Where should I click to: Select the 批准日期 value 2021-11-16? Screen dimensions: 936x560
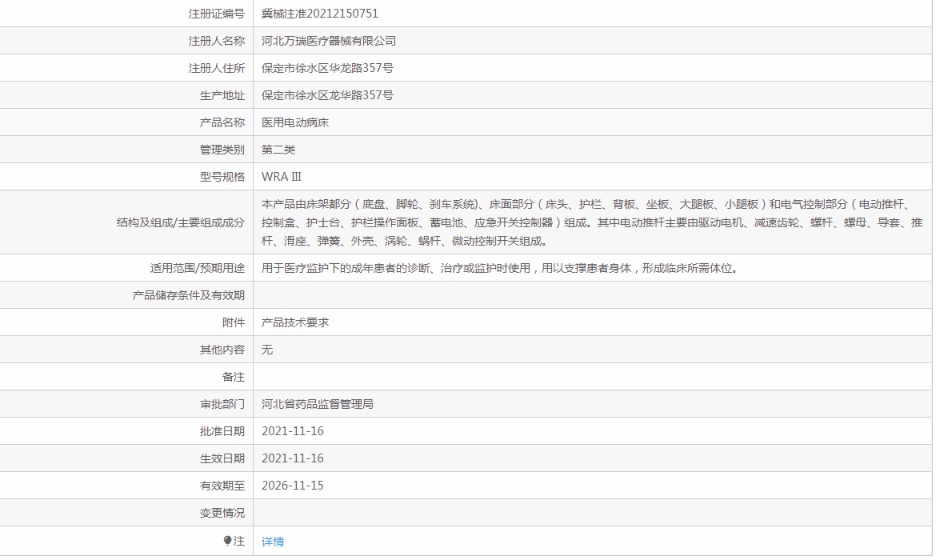coord(293,432)
